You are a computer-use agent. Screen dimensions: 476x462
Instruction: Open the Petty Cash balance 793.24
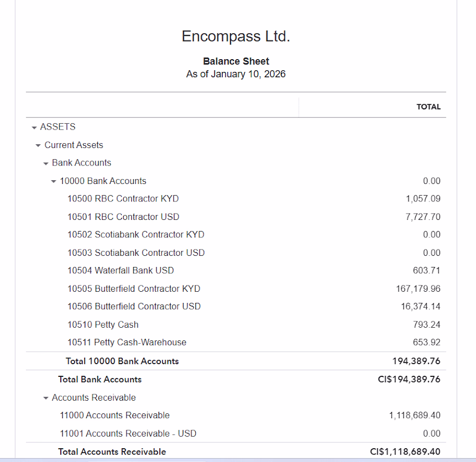pyautogui.click(x=426, y=325)
